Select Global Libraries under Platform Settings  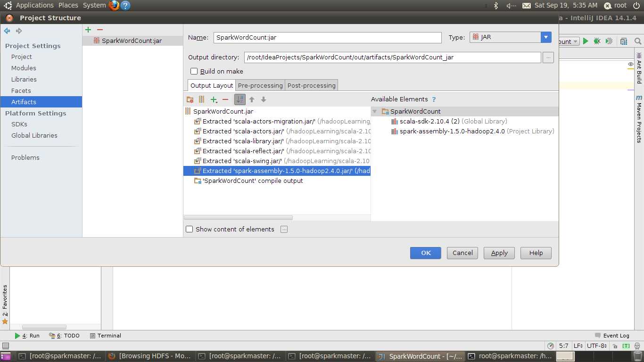click(34, 136)
